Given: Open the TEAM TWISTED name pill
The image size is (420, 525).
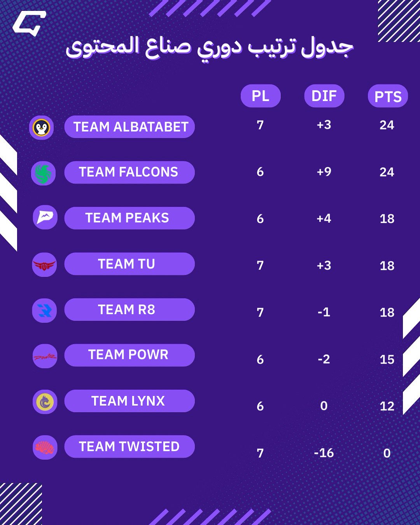Looking at the screenshot, I should tap(129, 446).
